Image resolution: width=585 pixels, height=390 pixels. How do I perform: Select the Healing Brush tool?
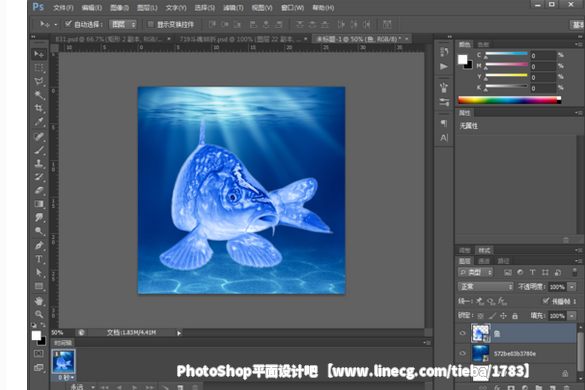point(39,137)
